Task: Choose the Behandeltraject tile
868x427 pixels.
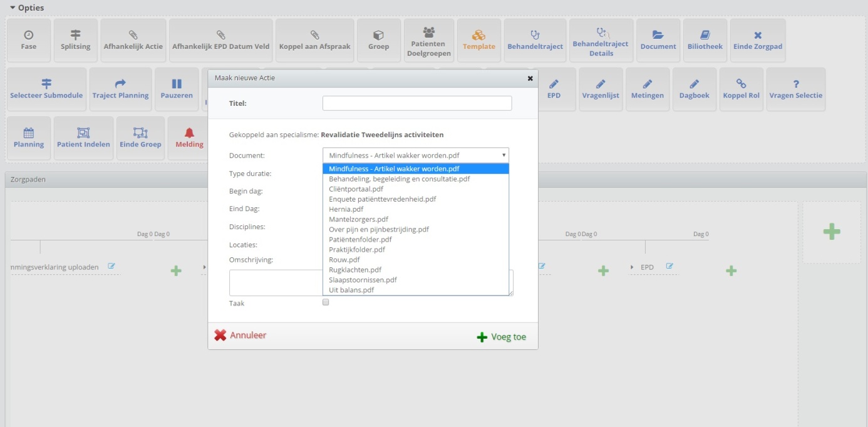Action: (535, 41)
